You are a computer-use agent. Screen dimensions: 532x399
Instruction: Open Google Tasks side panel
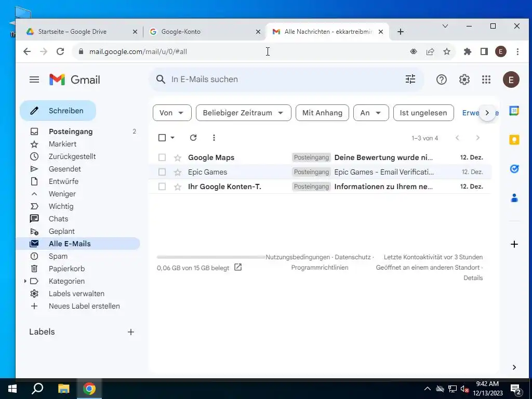[x=514, y=168]
